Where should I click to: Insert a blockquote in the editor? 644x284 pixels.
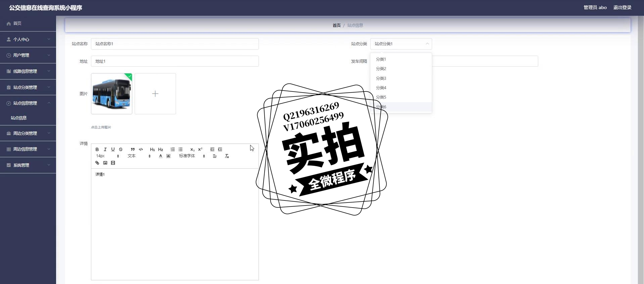[x=133, y=150]
